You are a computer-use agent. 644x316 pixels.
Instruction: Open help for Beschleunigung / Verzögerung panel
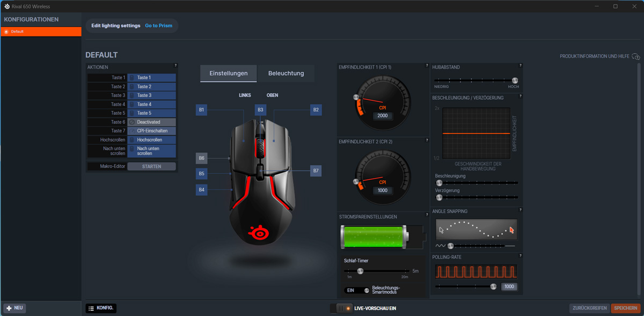tap(521, 96)
